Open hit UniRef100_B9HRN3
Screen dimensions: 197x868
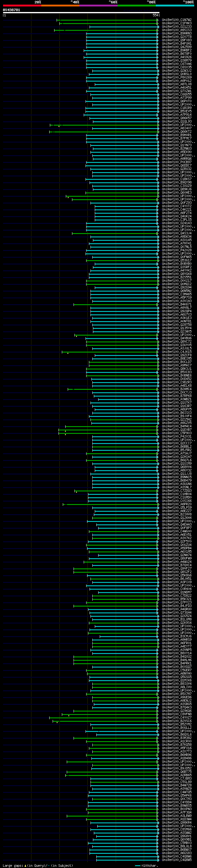click(x=176, y=33)
